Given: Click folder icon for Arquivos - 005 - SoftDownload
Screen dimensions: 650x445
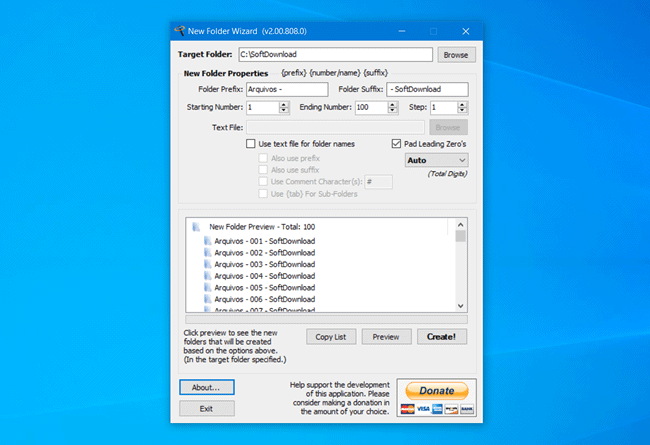Looking at the screenshot, I should pyautogui.click(x=207, y=287).
